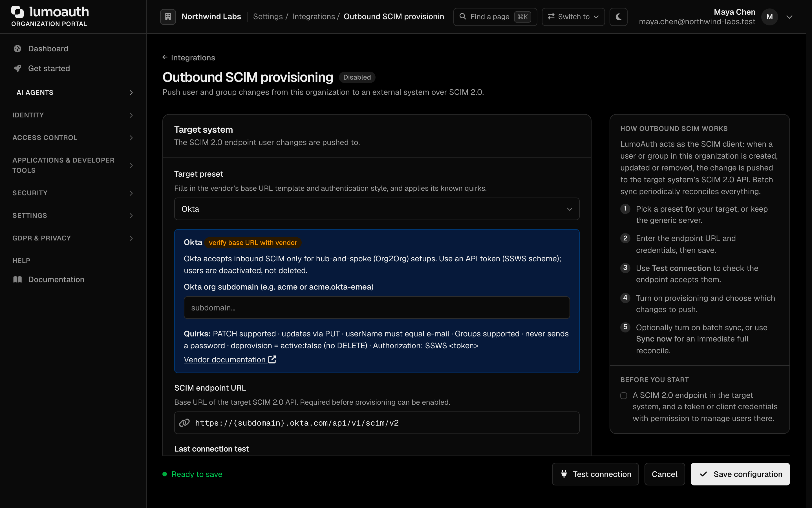Go to Settings breadcrumb
812x508 pixels.
tap(268, 16)
